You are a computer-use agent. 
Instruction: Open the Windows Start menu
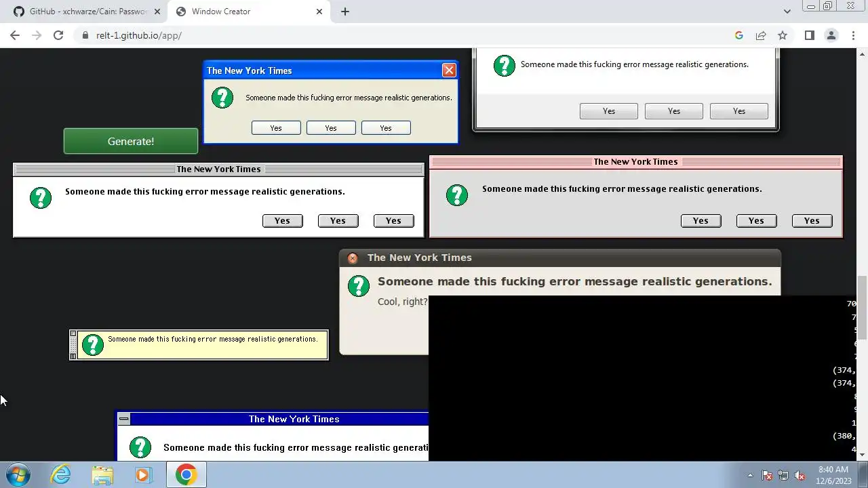tap(17, 474)
